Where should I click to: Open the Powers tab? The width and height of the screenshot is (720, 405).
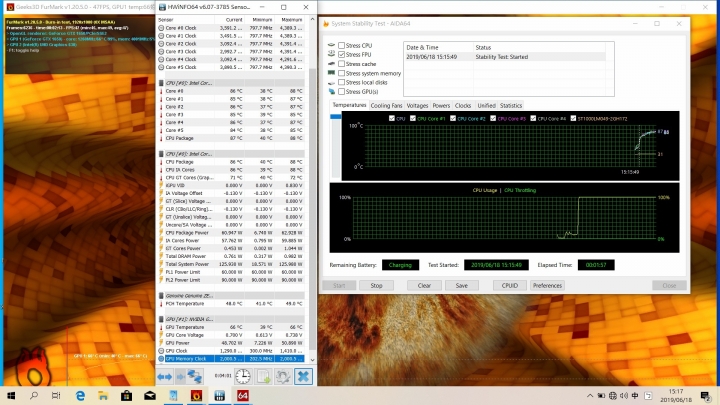[441, 106]
